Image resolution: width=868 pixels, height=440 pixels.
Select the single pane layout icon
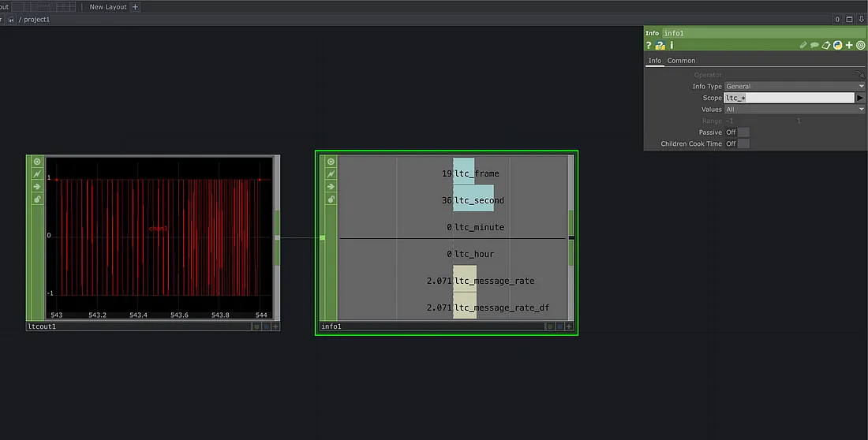coord(17,6)
